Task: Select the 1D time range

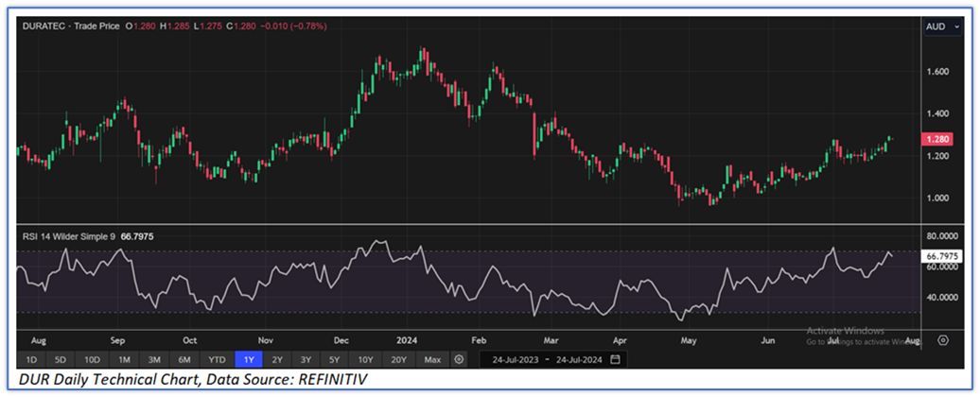Action: (x=30, y=359)
